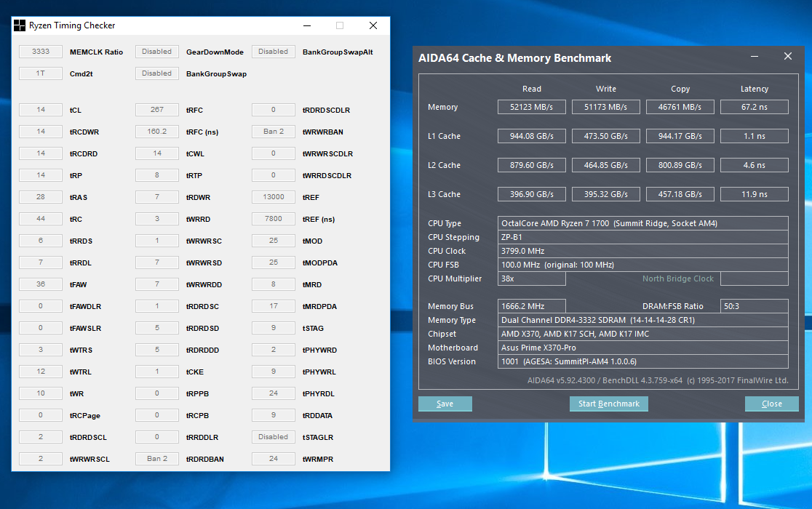Click Save in AIDA64 benchmark window

(x=445, y=404)
